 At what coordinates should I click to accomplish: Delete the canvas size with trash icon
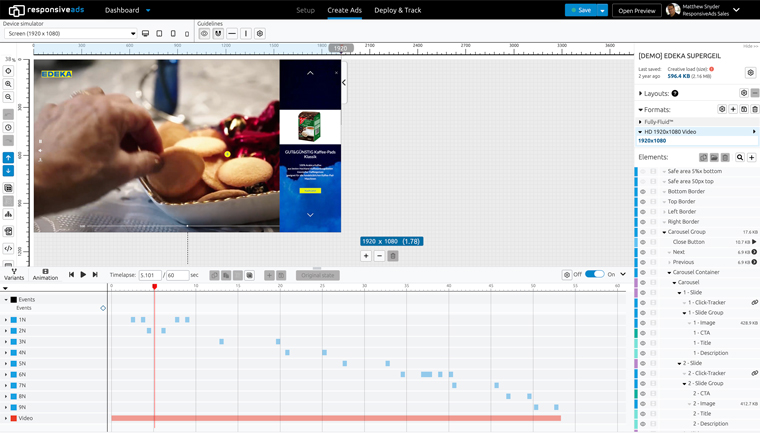393,256
